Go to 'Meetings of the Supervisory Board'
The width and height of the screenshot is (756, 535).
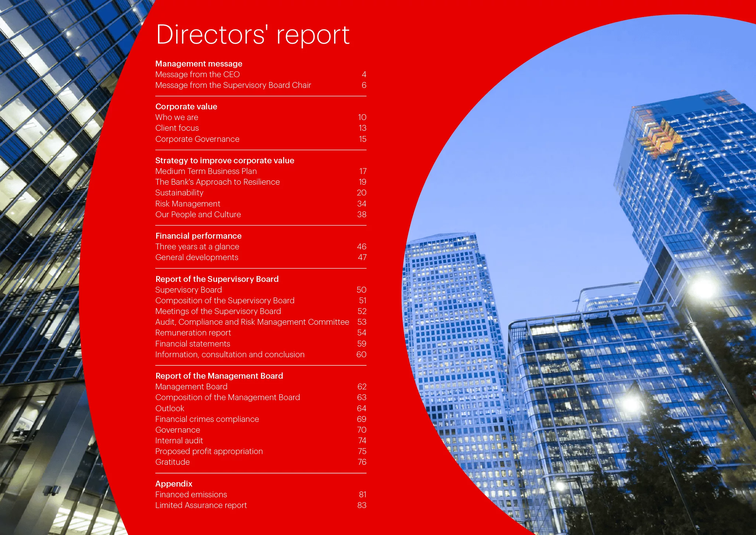tap(261, 311)
